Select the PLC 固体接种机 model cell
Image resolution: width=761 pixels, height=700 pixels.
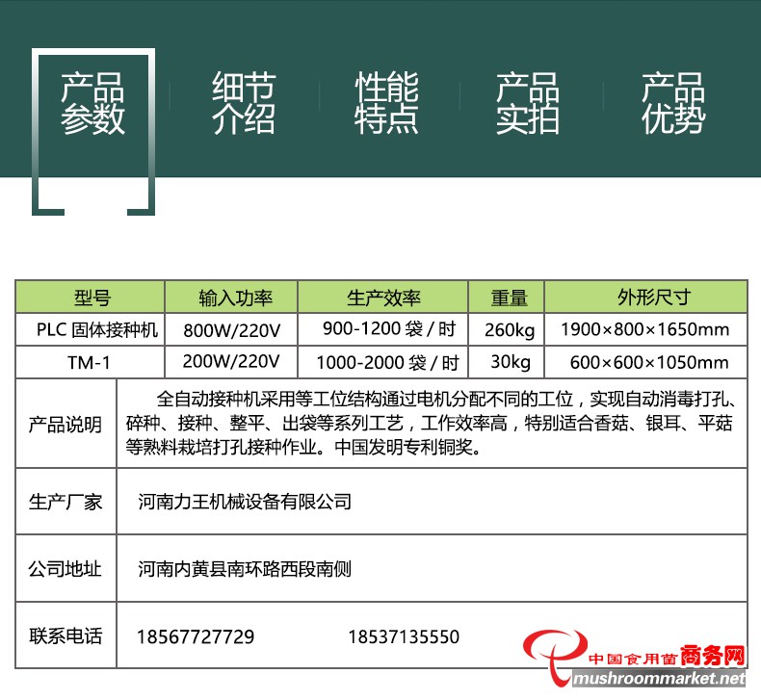tap(91, 330)
